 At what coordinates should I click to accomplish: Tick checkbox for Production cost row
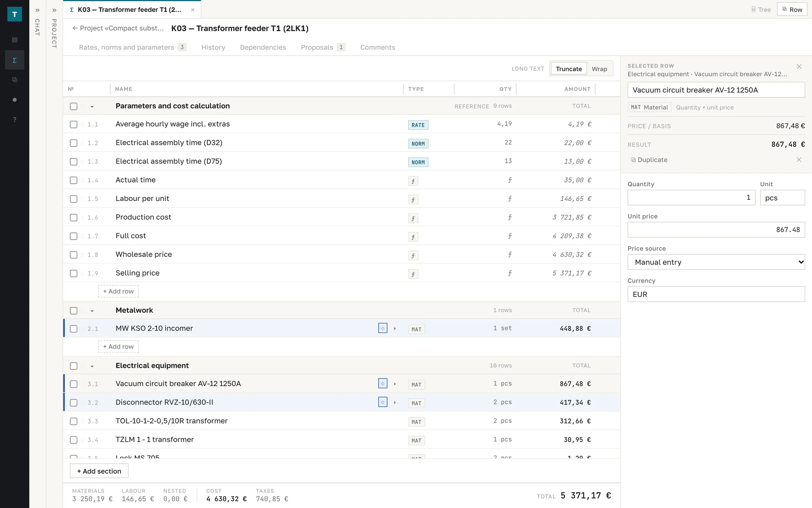coord(74,217)
